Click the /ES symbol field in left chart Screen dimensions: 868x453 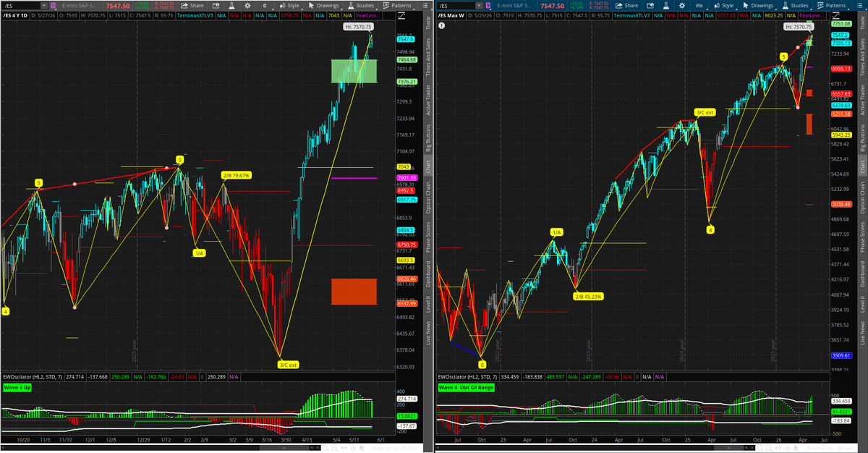click(x=21, y=6)
